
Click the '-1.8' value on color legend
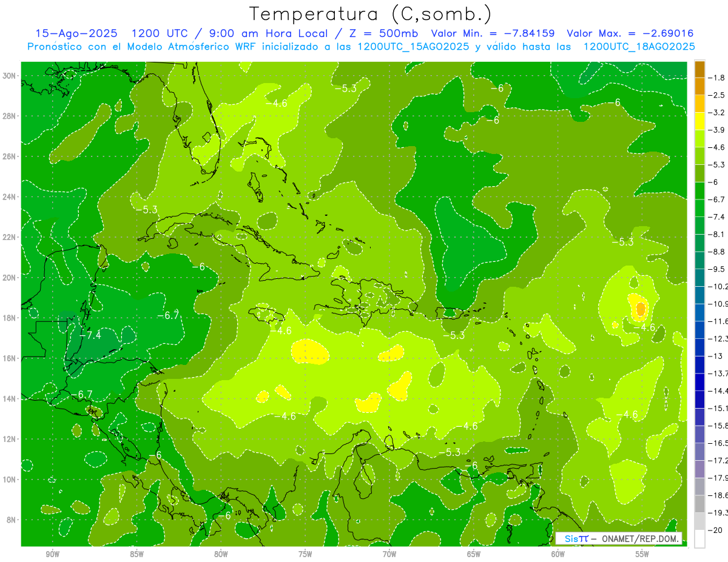coord(718,78)
